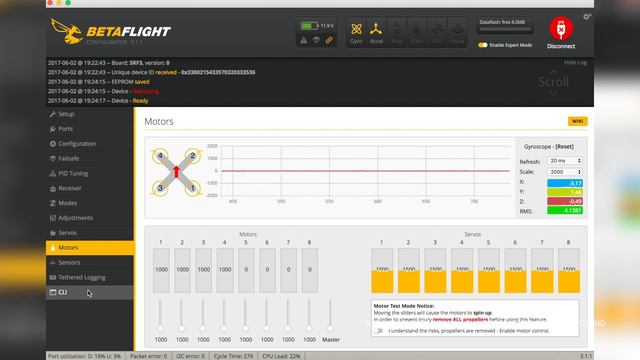640x360 pixels.
Task: Click the motor 1 throttle slider
Action: (160, 315)
